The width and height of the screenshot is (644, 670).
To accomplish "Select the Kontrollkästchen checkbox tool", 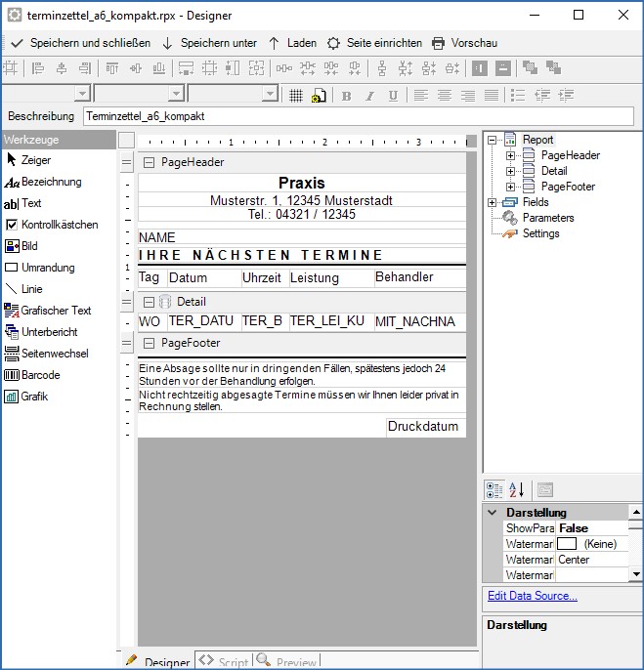I will [51, 225].
